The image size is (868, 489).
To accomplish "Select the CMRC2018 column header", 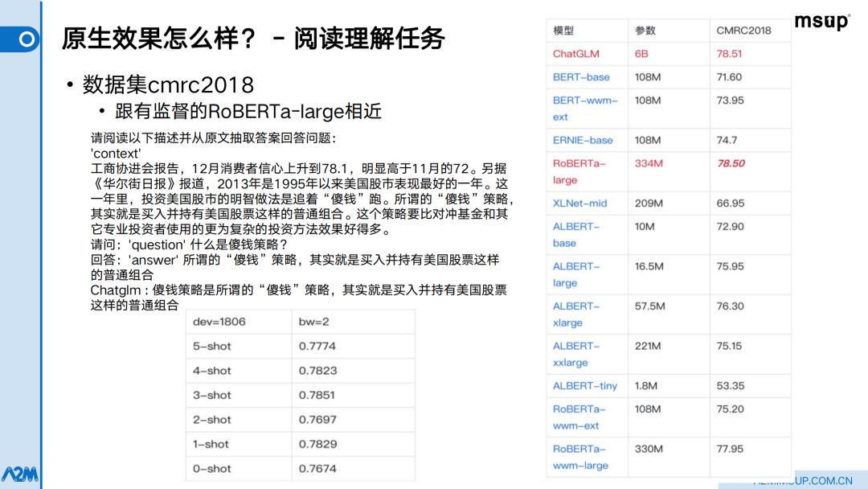I will coord(743,31).
